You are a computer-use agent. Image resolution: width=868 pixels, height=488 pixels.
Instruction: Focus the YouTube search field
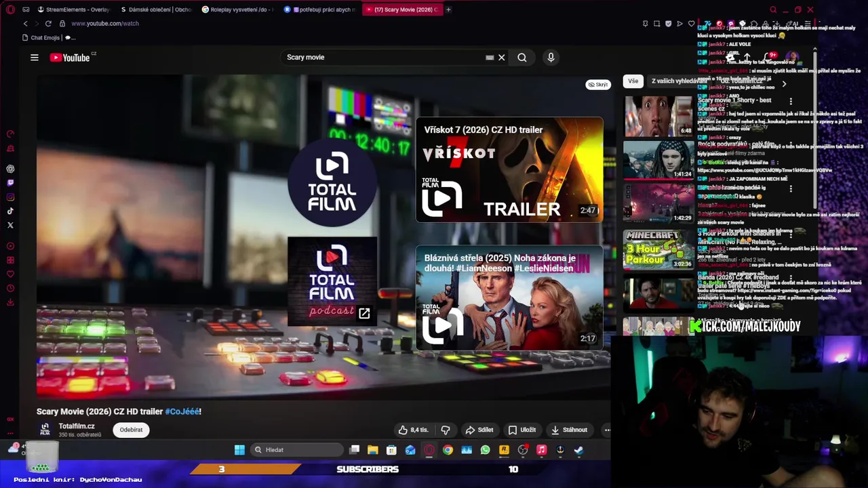[x=383, y=58]
